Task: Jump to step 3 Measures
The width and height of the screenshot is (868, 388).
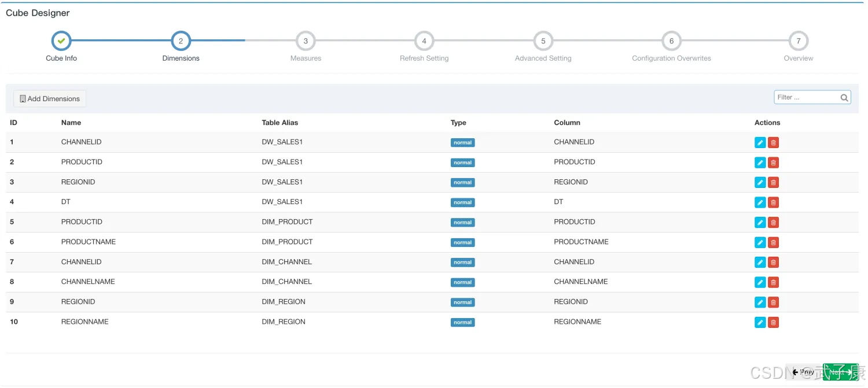Action: pyautogui.click(x=306, y=41)
